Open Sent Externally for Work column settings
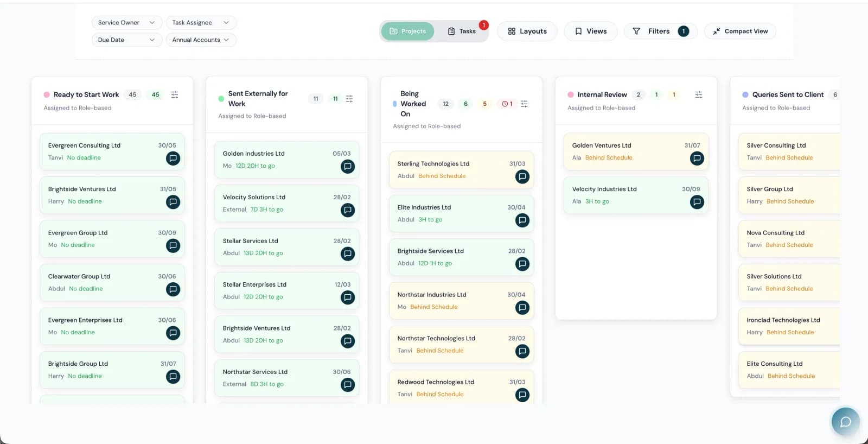 pyautogui.click(x=349, y=99)
